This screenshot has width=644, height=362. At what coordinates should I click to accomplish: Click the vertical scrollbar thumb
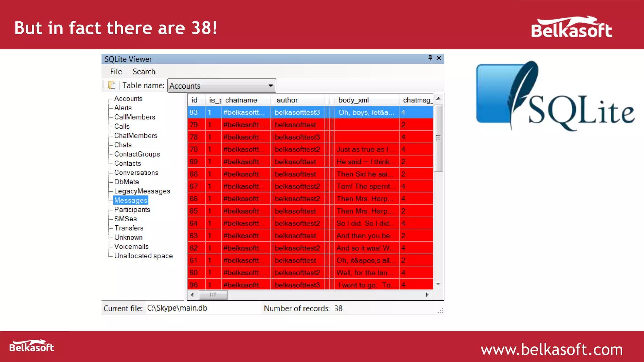438,138
